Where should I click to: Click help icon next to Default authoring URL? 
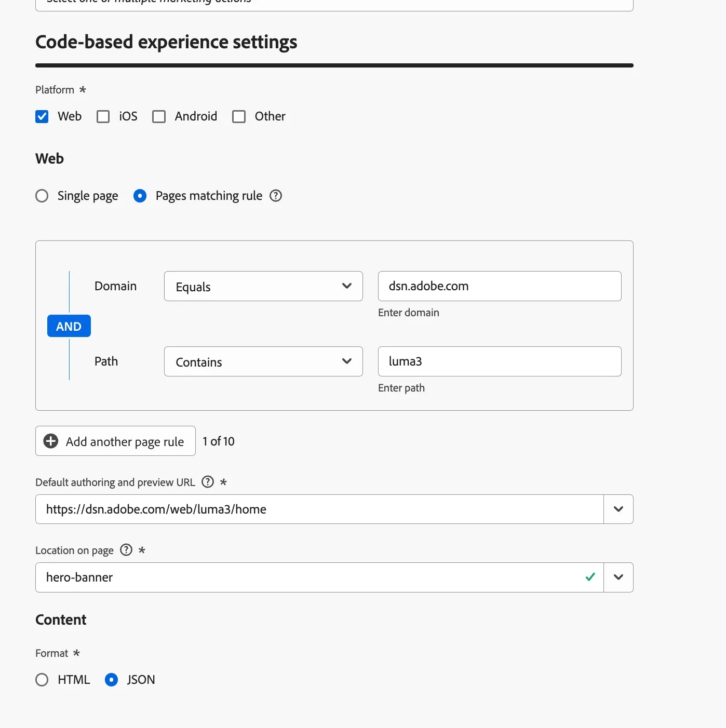click(x=208, y=482)
